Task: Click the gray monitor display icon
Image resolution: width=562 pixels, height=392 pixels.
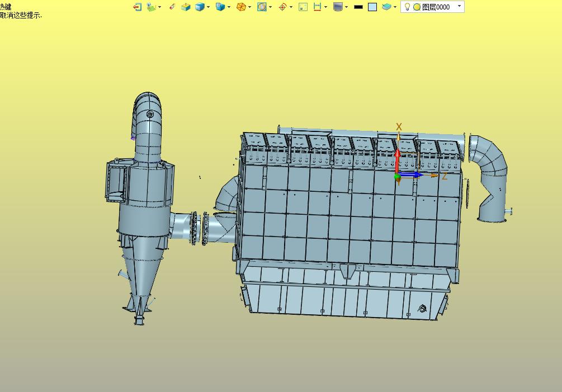Action: [338, 7]
